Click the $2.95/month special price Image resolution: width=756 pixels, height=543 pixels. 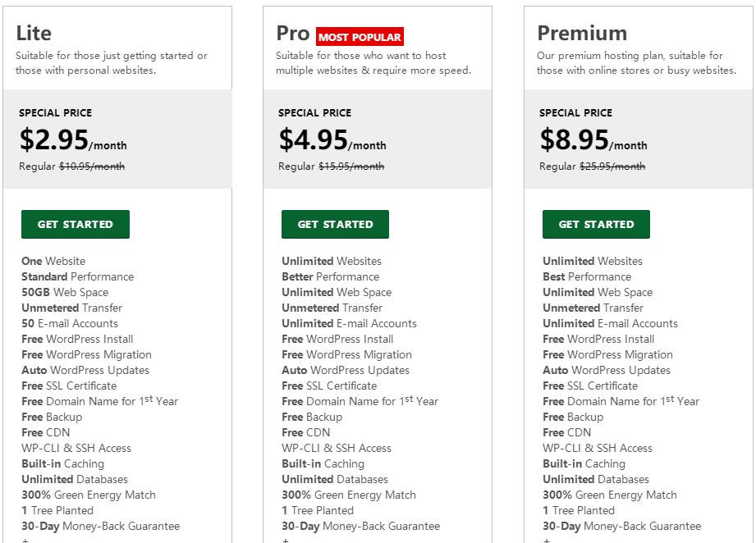point(73,141)
